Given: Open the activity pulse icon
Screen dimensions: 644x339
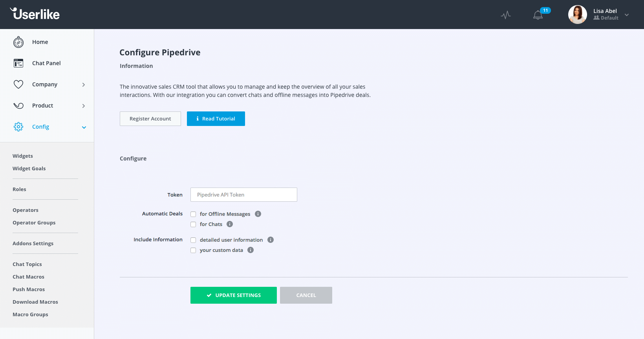Looking at the screenshot, I should coord(506,15).
